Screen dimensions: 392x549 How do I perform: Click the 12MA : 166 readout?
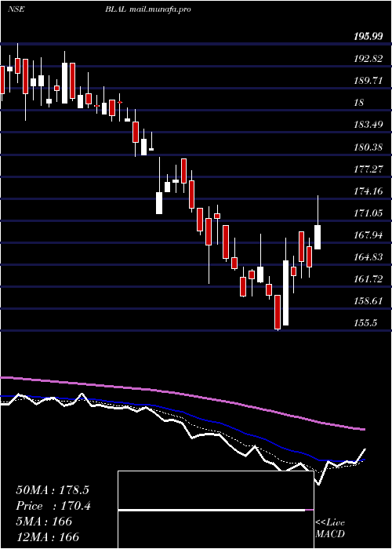[x=47, y=536]
